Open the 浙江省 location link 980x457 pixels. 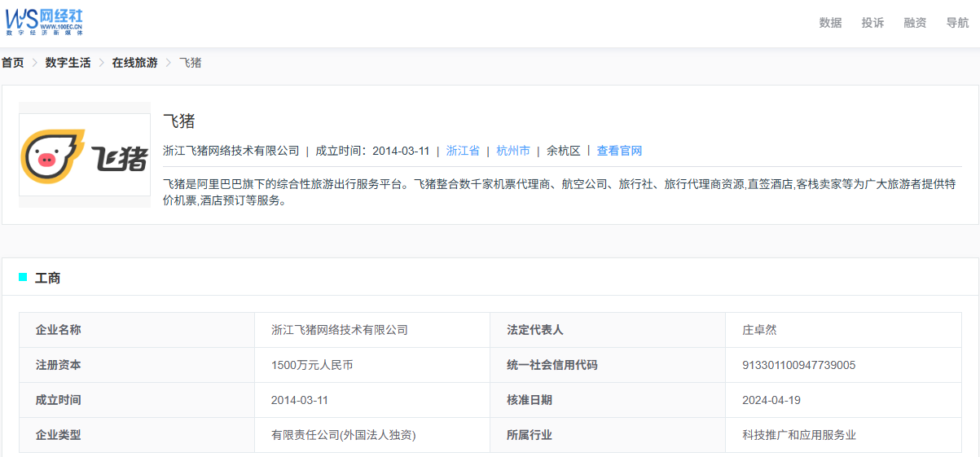click(463, 151)
